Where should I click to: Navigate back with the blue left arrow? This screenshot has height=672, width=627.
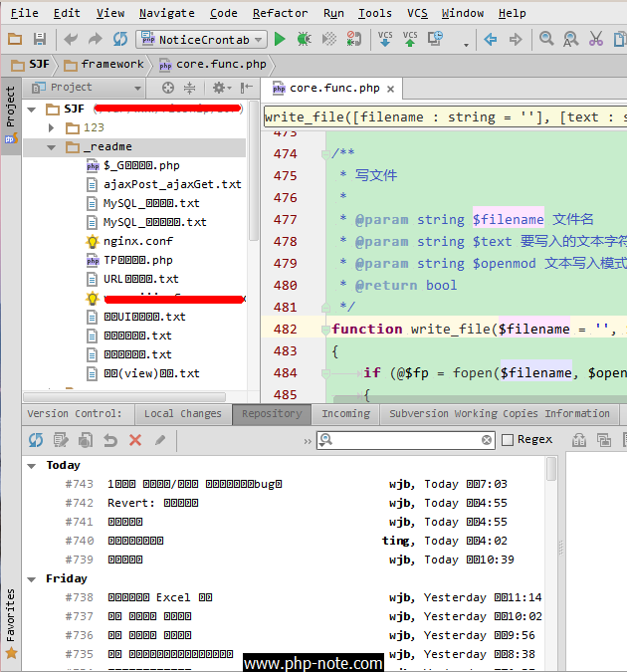[491, 40]
